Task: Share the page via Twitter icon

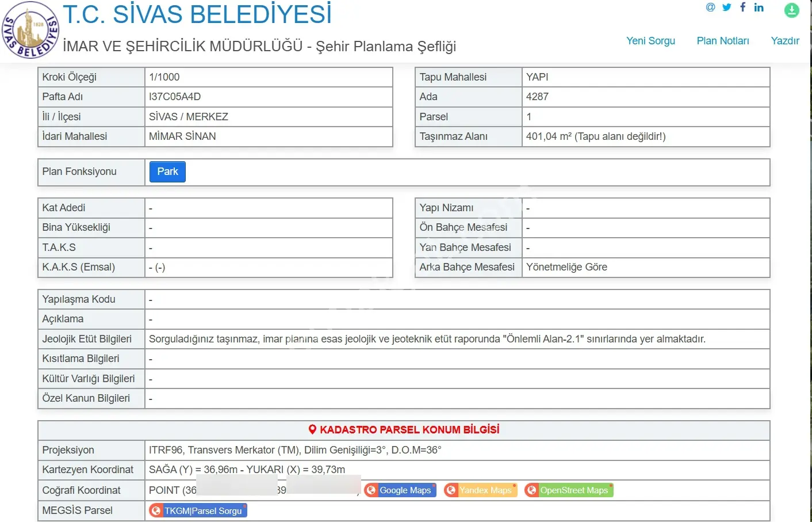Action: click(x=727, y=7)
